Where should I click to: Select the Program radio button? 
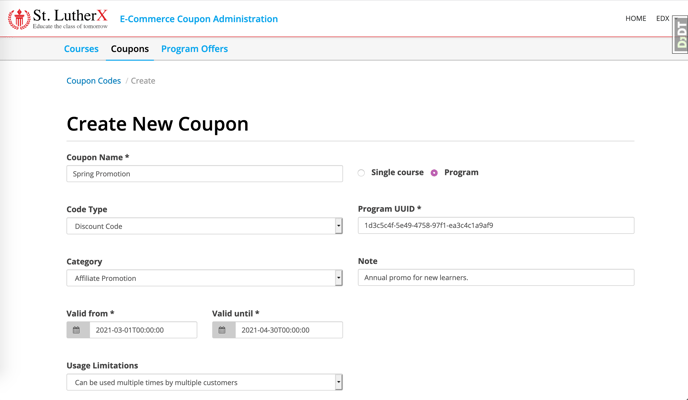(434, 173)
